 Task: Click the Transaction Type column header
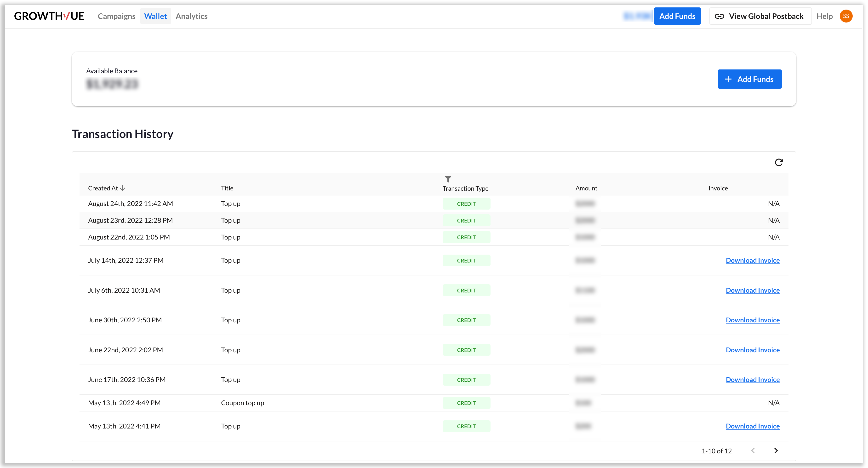pyautogui.click(x=465, y=188)
